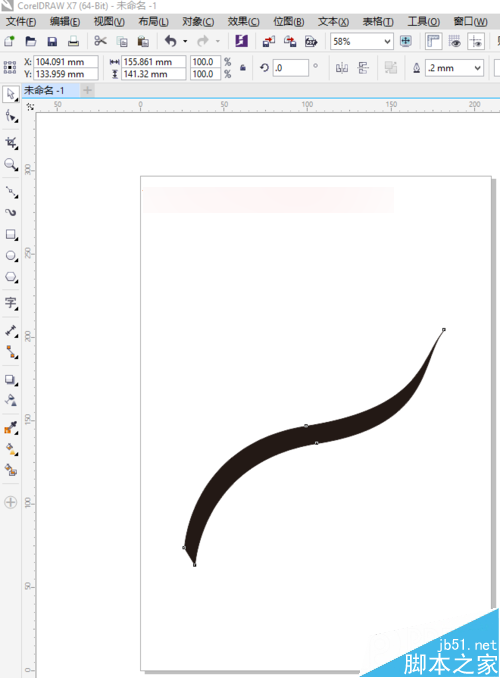Select the Ellipse tool
The width and height of the screenshot is (500, 678).
tap(11, 256)
